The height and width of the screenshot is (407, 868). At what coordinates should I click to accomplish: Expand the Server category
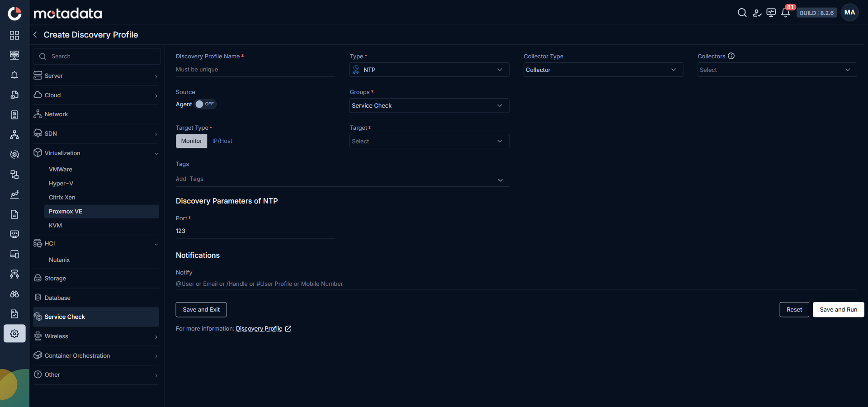coord(96,76)
